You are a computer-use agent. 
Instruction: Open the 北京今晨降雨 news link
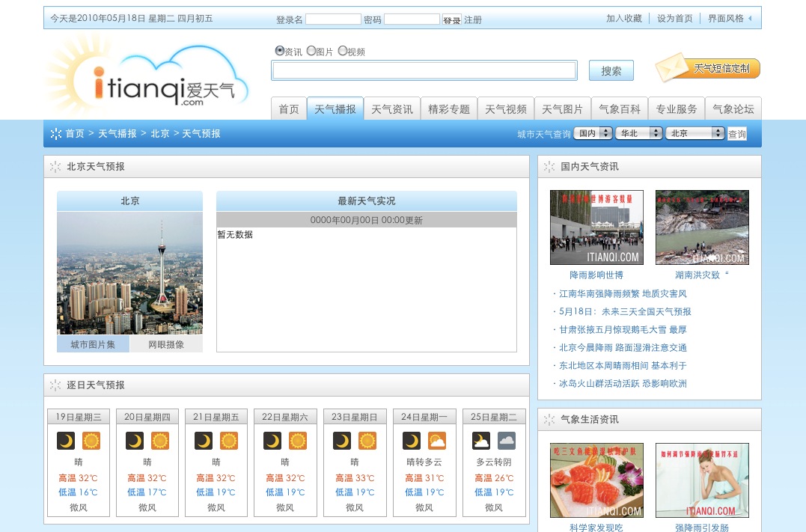tap(623, 347)
